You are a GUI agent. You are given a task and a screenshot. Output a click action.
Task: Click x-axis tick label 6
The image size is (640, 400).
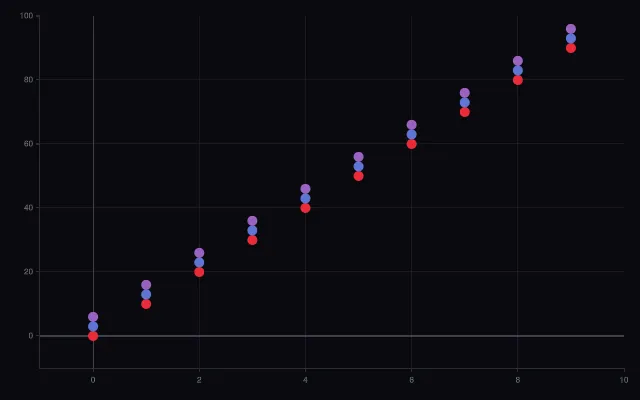(x=411, y=380)
